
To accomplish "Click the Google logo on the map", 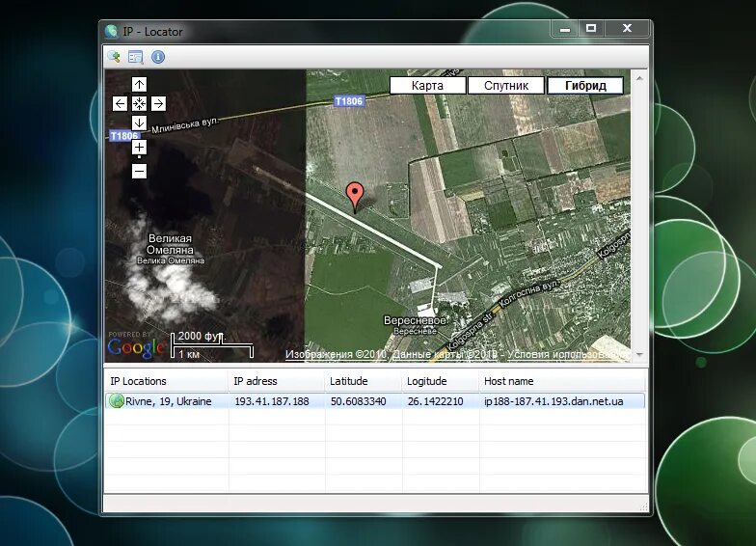I will (137, 347).
